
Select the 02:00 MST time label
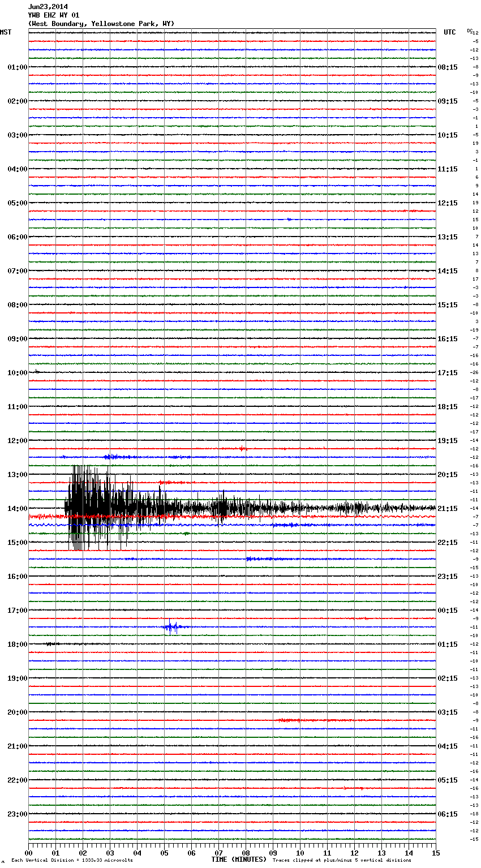[18, 101]
